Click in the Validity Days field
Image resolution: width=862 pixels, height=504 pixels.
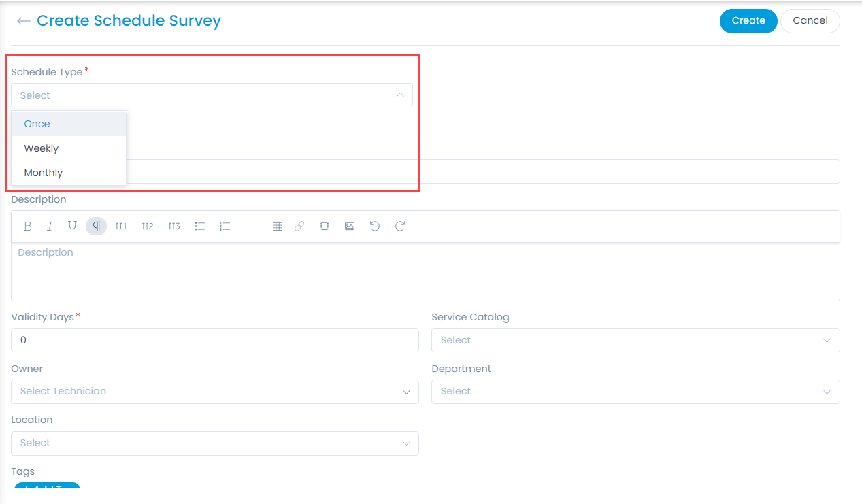tap(214, 340)
